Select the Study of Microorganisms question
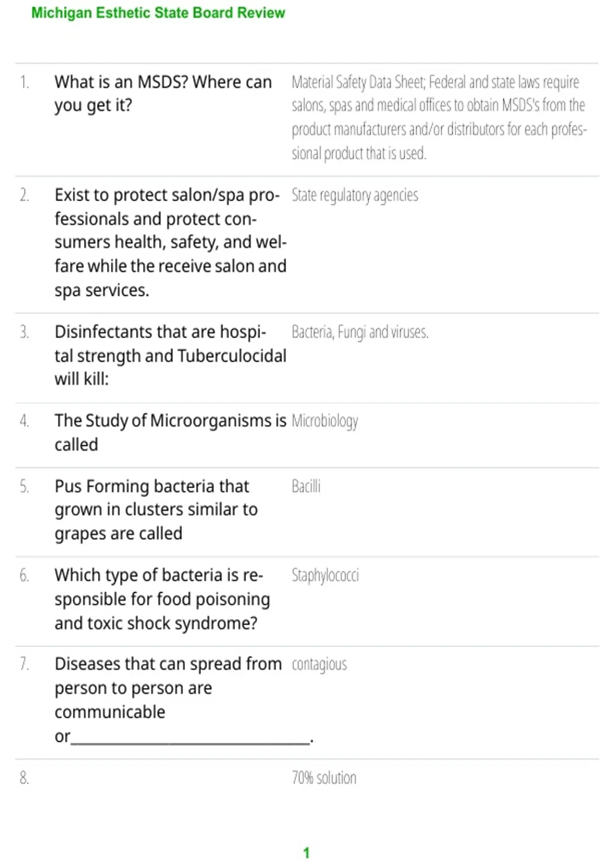613x868 pixels. pyautogui.click(x=170, y=432)
